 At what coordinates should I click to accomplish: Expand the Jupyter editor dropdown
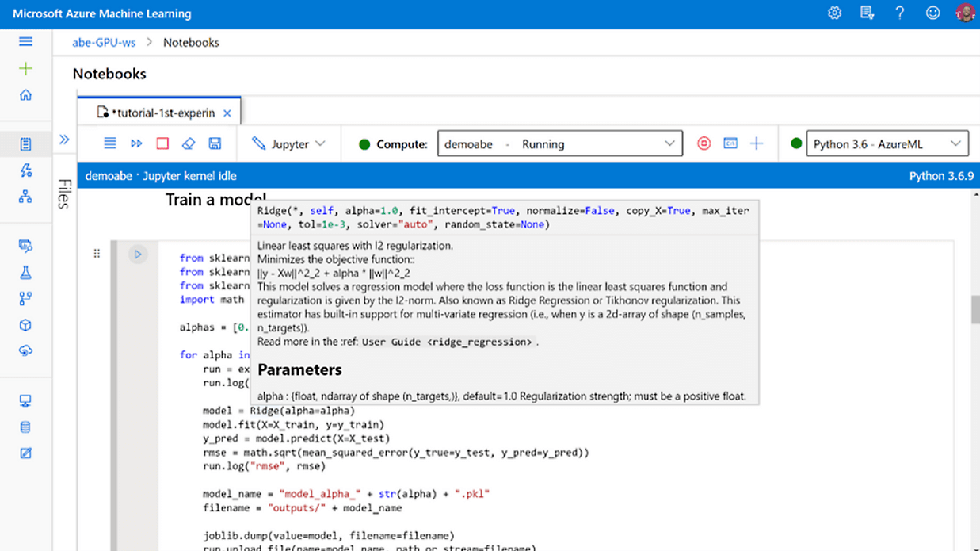(x=289, y=144)
